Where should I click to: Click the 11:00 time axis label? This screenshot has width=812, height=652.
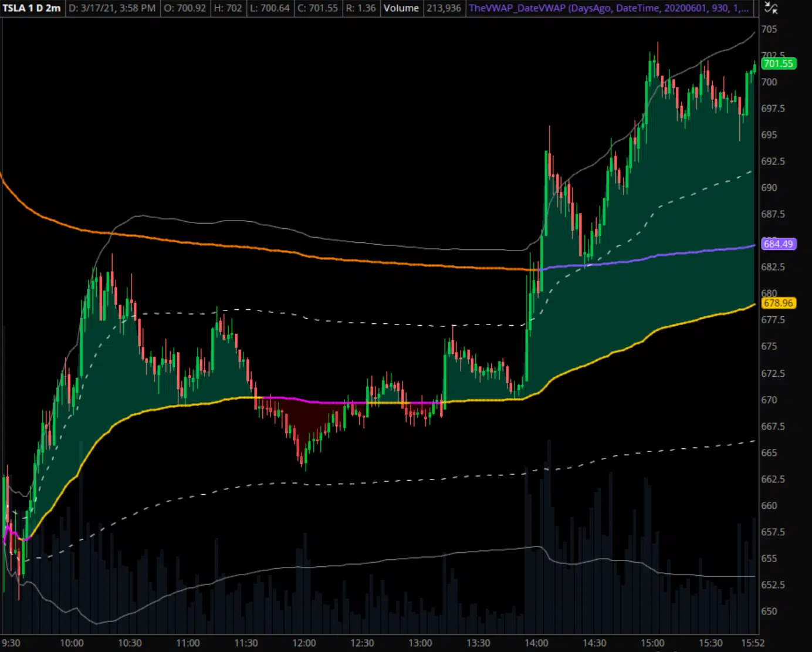[x=188, y=643]
